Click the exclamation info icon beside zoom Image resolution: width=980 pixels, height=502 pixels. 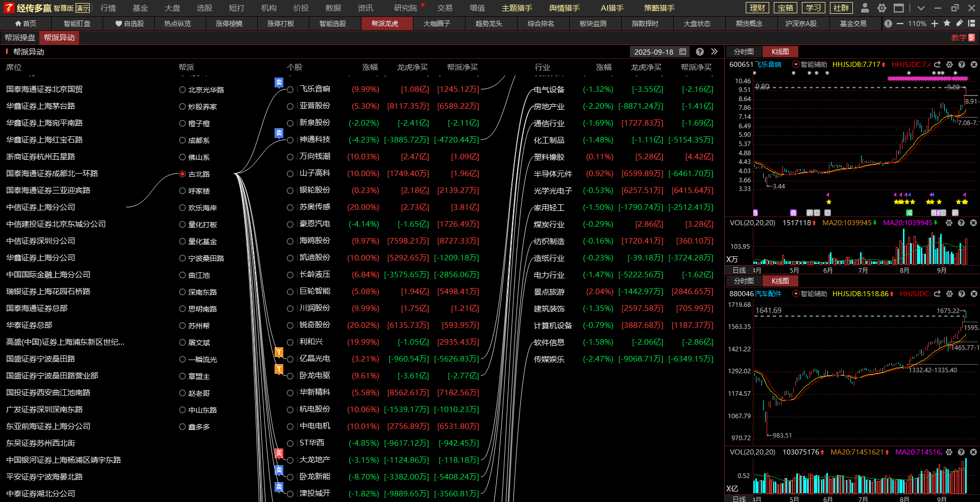[888, 23]
